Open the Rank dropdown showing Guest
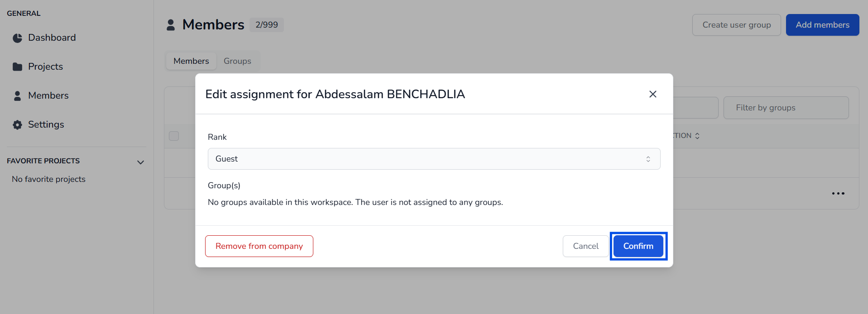The width and height of the screenshot is (868, 314). [x=433, y=159]
